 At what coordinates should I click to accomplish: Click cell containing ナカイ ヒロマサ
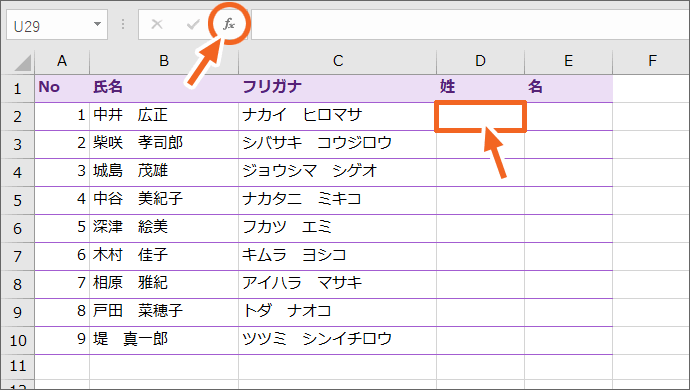[x=338, y=117]
